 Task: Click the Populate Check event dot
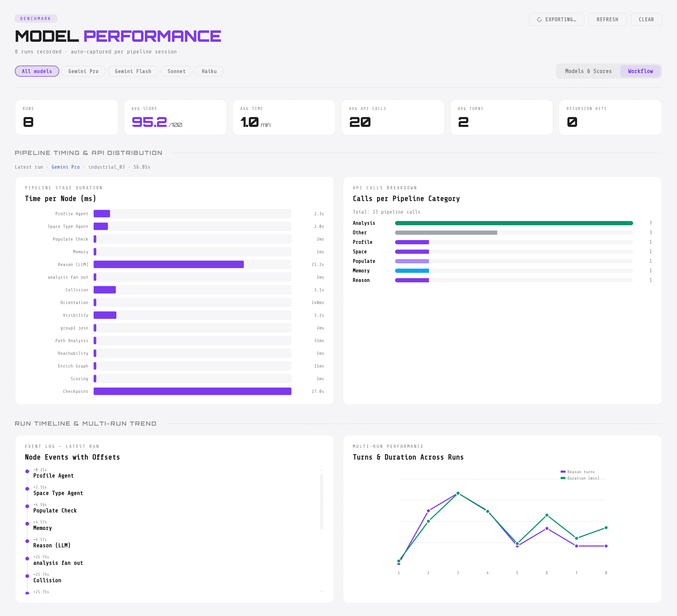coord(27,506)
